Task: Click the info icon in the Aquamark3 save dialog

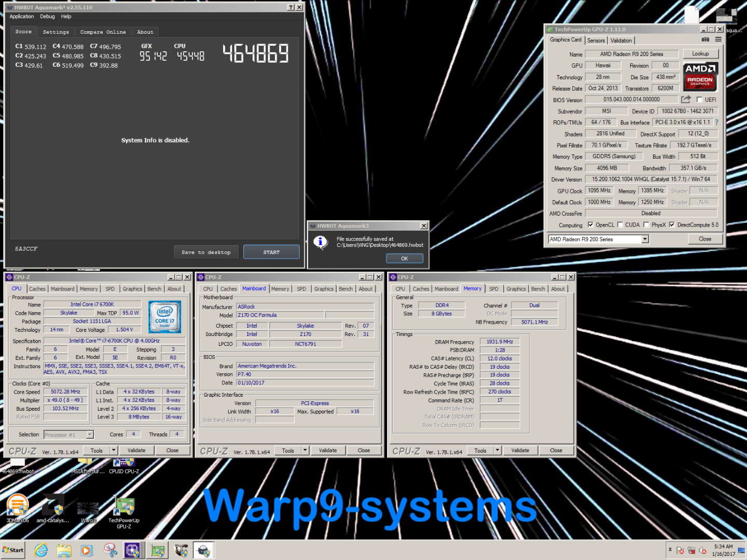Action: coord(321,242)
